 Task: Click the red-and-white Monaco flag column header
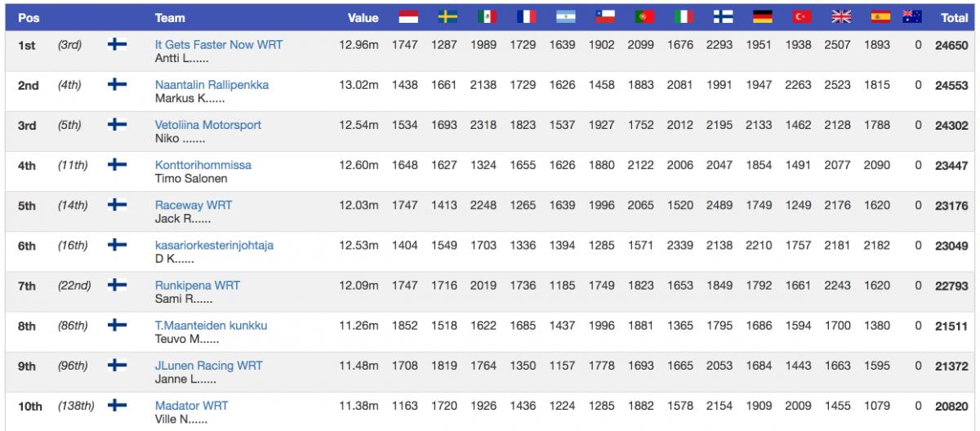pos(408,16)
